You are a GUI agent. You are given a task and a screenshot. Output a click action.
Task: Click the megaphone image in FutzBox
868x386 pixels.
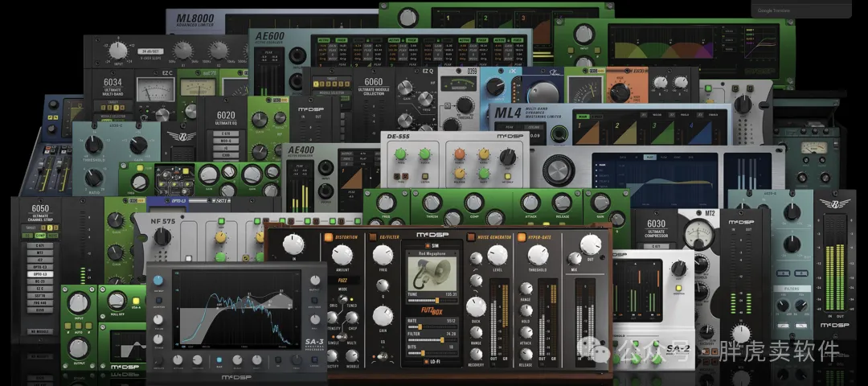(432, 274)
